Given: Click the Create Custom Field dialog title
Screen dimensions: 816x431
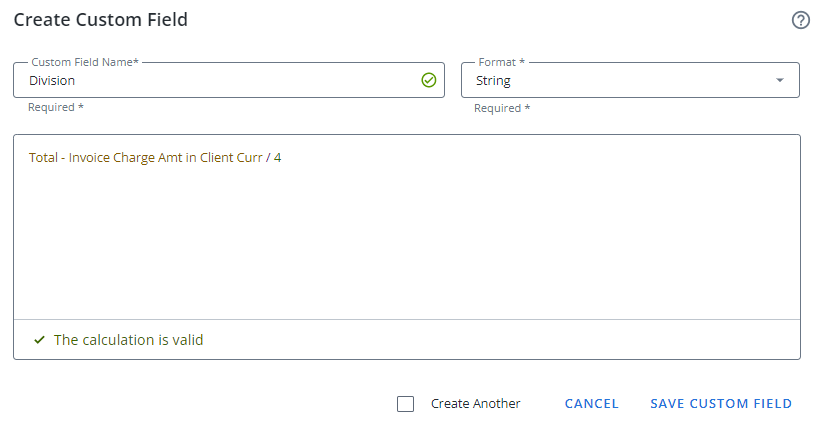Looking at the screenshot, I should pyautogui.click(x=100, y=20).
